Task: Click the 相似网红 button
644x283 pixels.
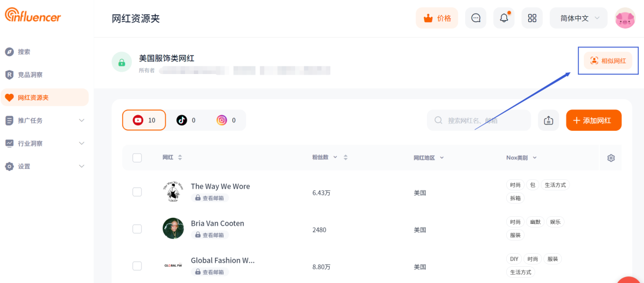Action: (608, 61)
